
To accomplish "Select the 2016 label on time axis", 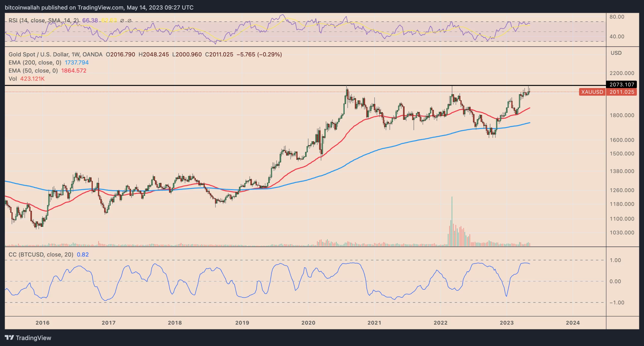I will tap(42, 323).
